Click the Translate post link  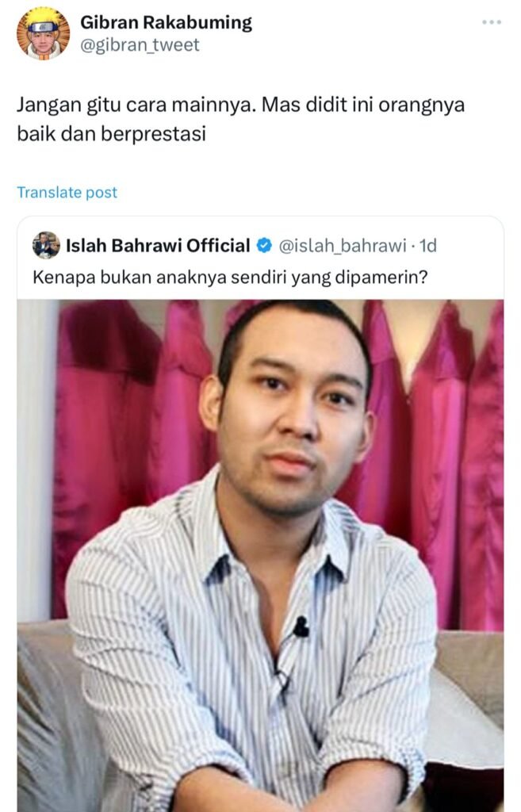[x=67, y=193]
